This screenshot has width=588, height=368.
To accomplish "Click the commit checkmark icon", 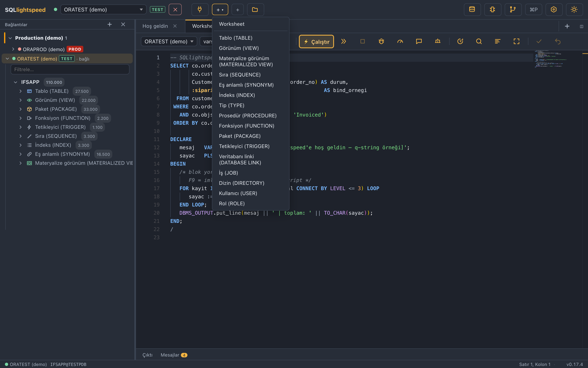I will (x=539, y=41).
